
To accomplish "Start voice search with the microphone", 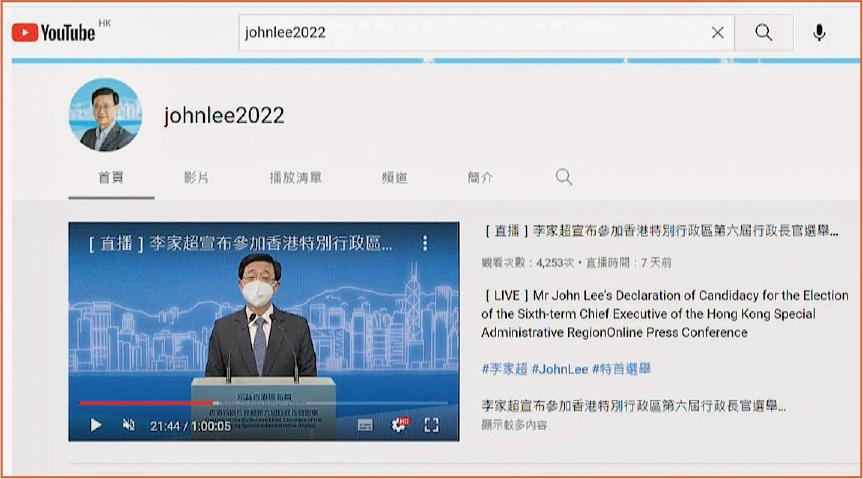I will (819, 33).
